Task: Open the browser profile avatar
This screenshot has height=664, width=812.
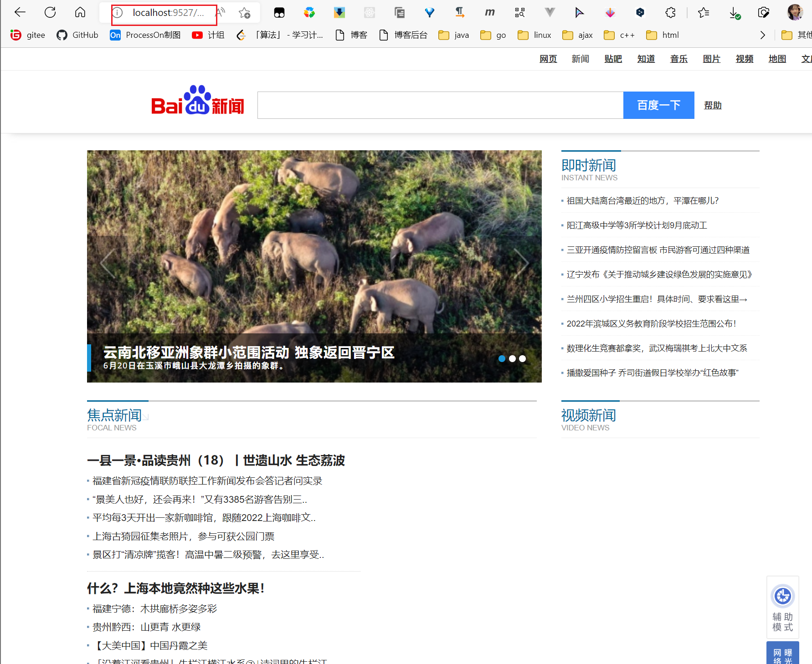Action: [795, 12]
